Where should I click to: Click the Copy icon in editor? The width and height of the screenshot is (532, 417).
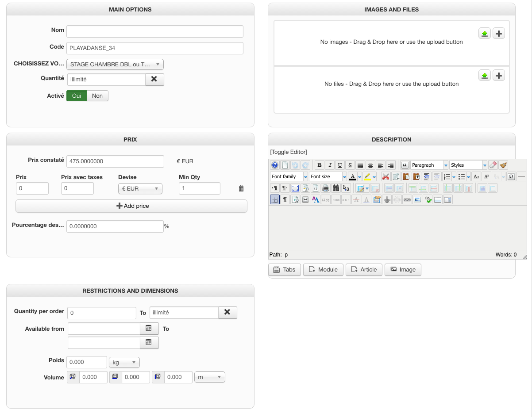(x=396, y=176)
